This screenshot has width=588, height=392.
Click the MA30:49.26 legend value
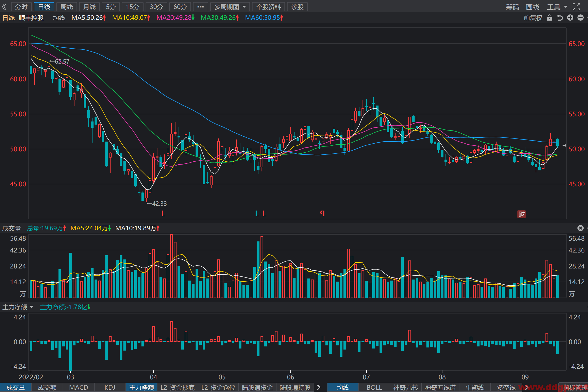pos(220,18)
